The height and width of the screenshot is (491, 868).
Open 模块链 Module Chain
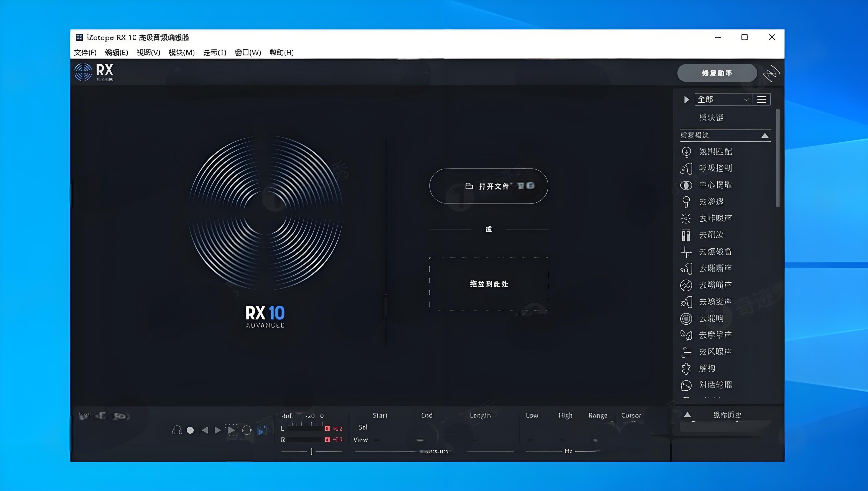(x=711, y=118)
